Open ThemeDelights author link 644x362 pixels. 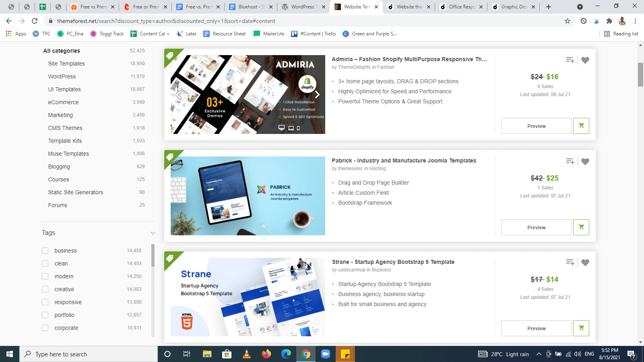(x=354, y=67)
